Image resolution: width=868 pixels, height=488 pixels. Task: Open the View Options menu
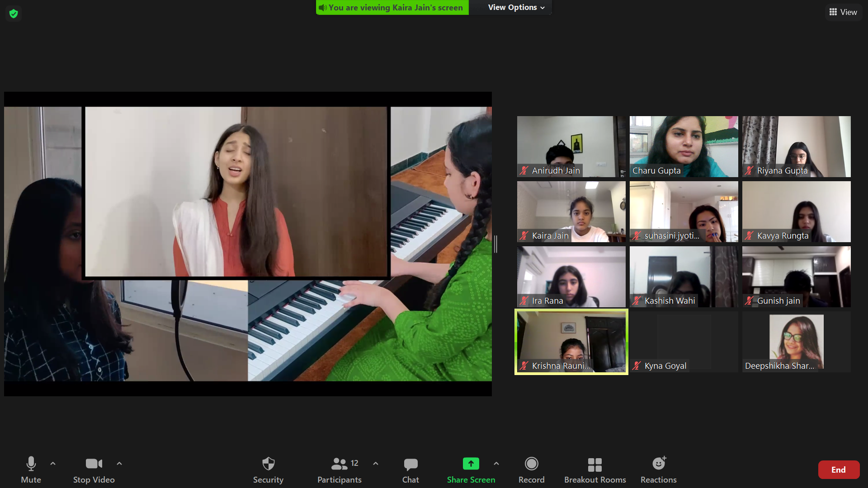click(516, 8)
